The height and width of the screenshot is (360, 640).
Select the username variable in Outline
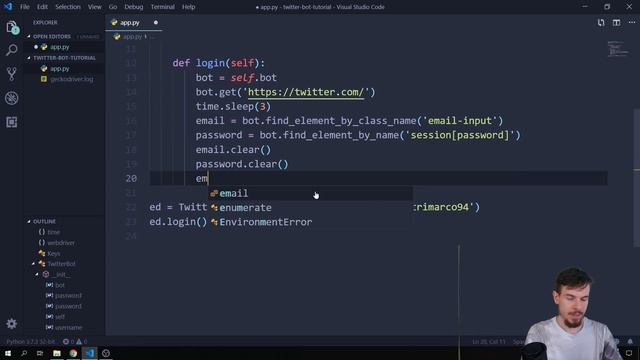68,328
